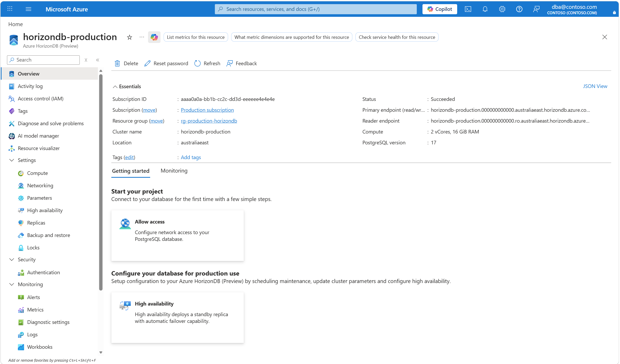The width and height of the screenshot is (620, 364).
Task: Collapse the Settings section chevron
Action: click(12, 160)
